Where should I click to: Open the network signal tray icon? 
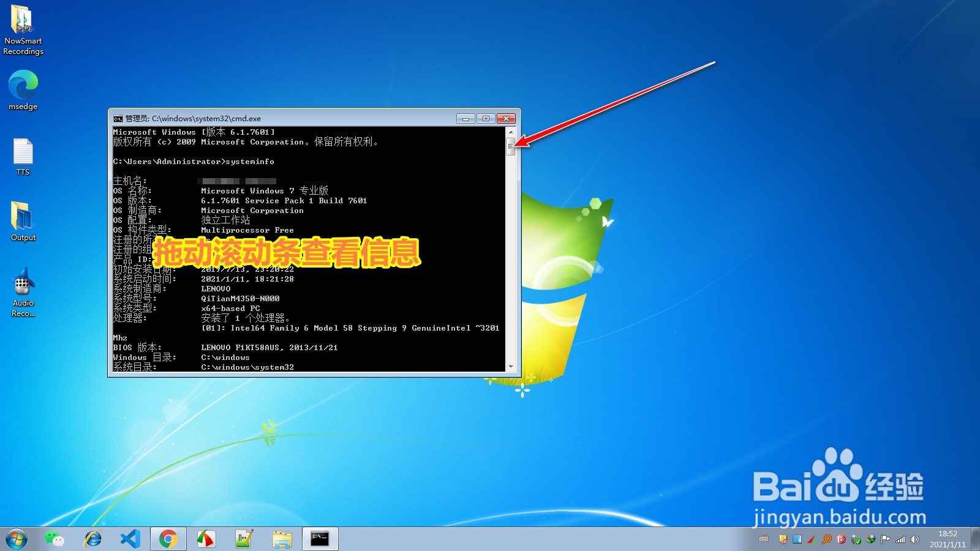coord(900,539)
